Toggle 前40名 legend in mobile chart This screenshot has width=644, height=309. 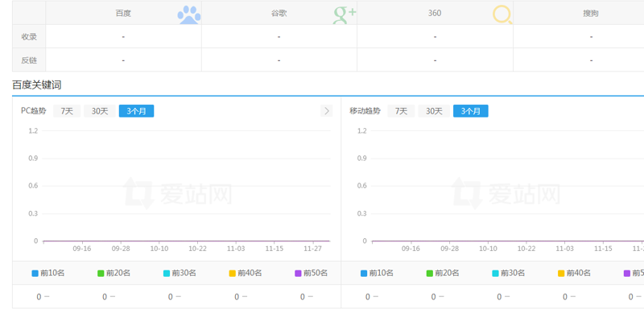point(574,273)
